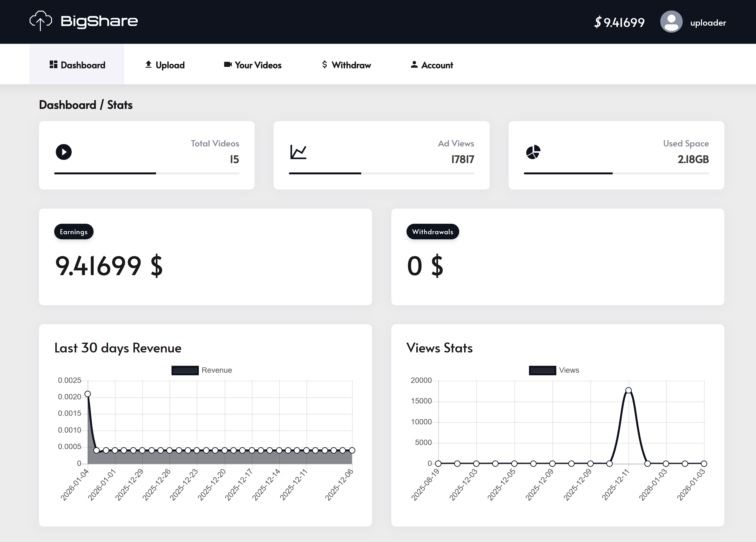756x542 pixels.
Task: Click the Used Space pie chart icon
Action: pyautogui.click(x=533, y=152)
